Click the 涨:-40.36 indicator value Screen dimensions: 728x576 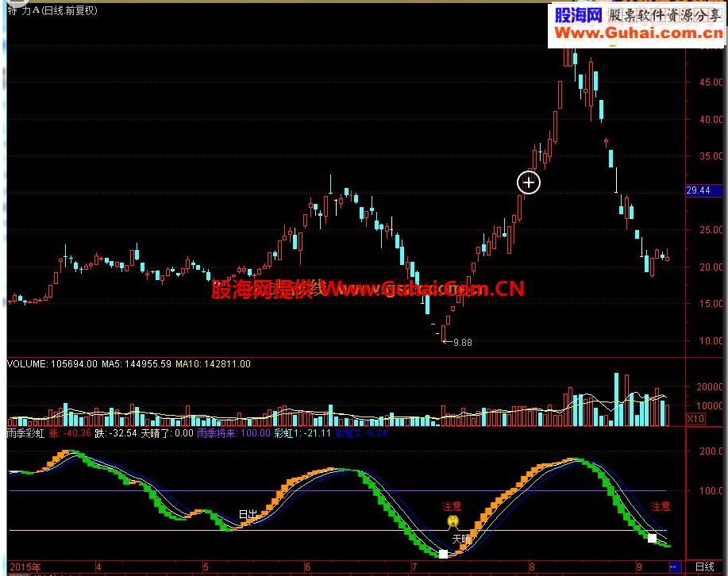point(70,433)
